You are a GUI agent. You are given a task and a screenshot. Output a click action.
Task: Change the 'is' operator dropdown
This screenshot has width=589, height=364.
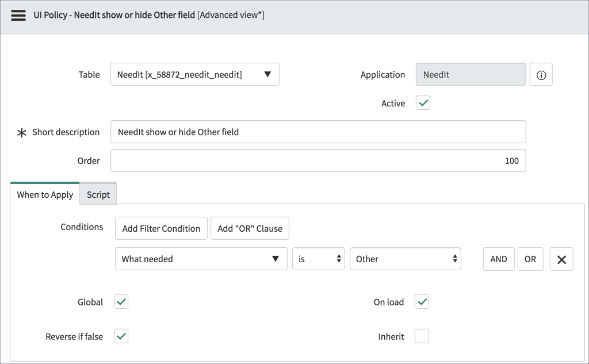coord(319,259)
